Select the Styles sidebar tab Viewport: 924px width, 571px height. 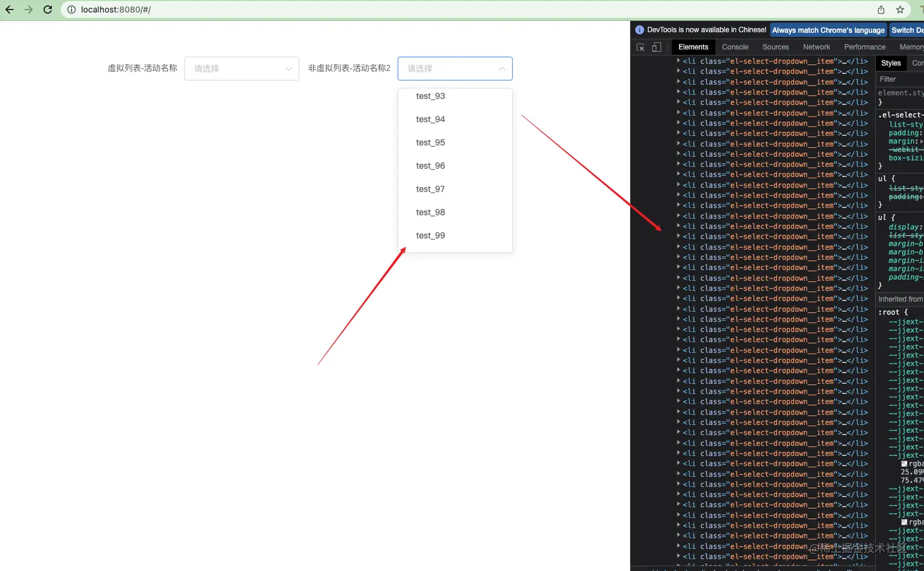tap(890, 63)
